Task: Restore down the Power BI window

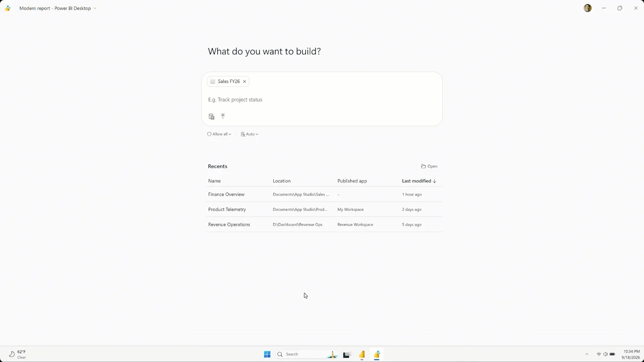Action: point(620,8)
